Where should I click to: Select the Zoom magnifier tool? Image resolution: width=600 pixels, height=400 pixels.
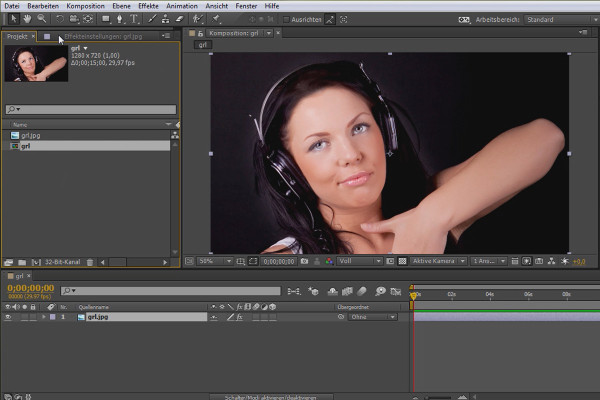click(x=42, y=19)
